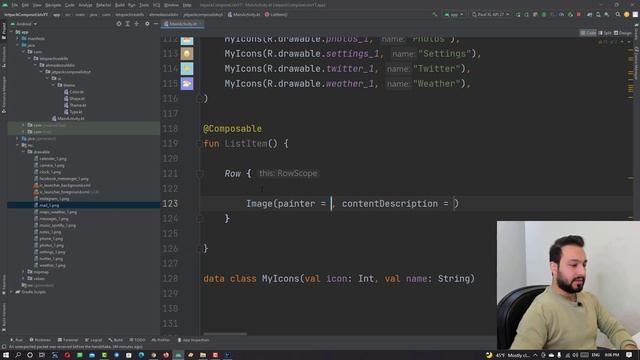Click the twitter_1 drawable gutter preview

coord(187,69)
